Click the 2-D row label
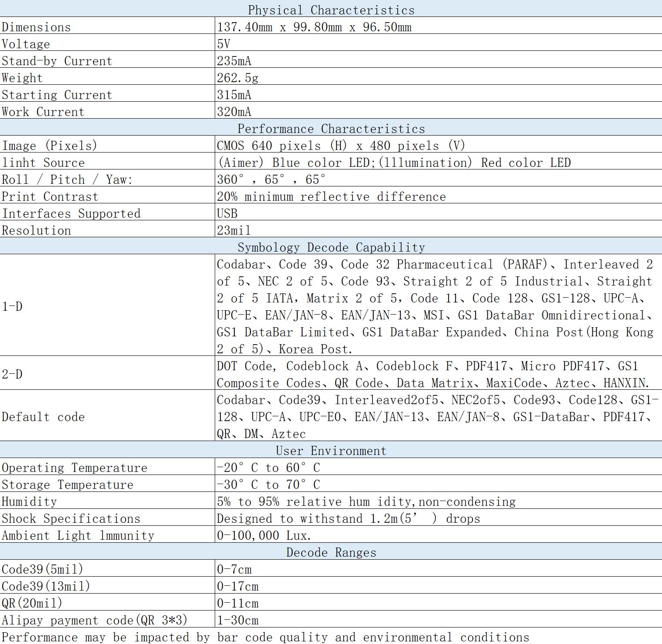 click(x=12, y=374)
